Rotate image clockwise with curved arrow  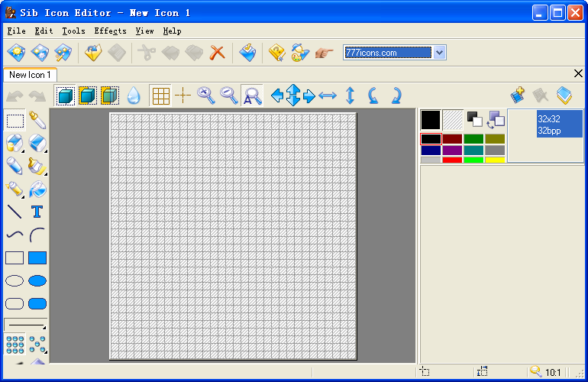click(x=396, y=95)
